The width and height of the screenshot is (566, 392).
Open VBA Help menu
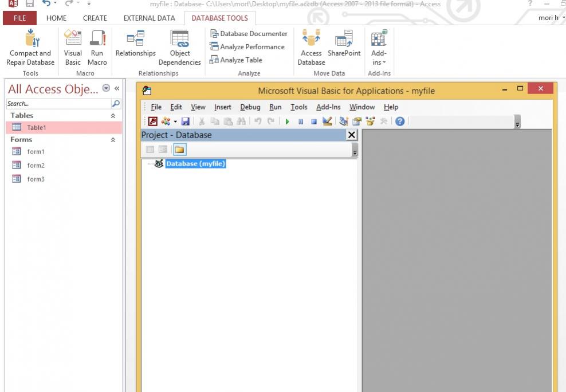coord(391,107)
